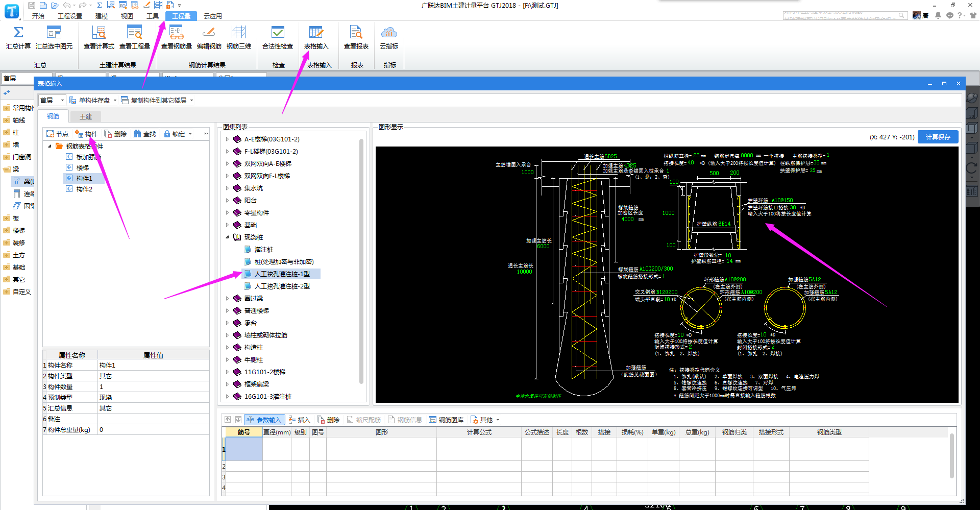The height and width of the screenshot is (510, 980).
Task: Click save icon in quick access toolbar
Action: 32,5
